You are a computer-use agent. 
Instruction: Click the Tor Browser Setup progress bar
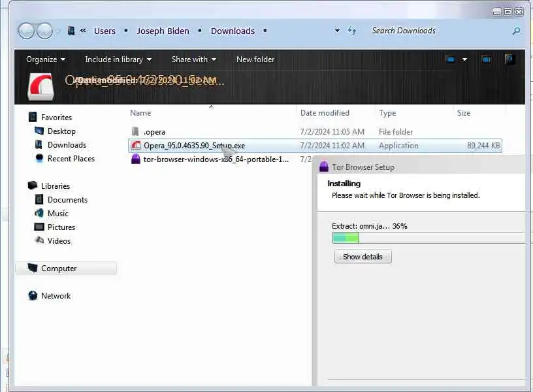pyautogui.click(x=429, y=238)
